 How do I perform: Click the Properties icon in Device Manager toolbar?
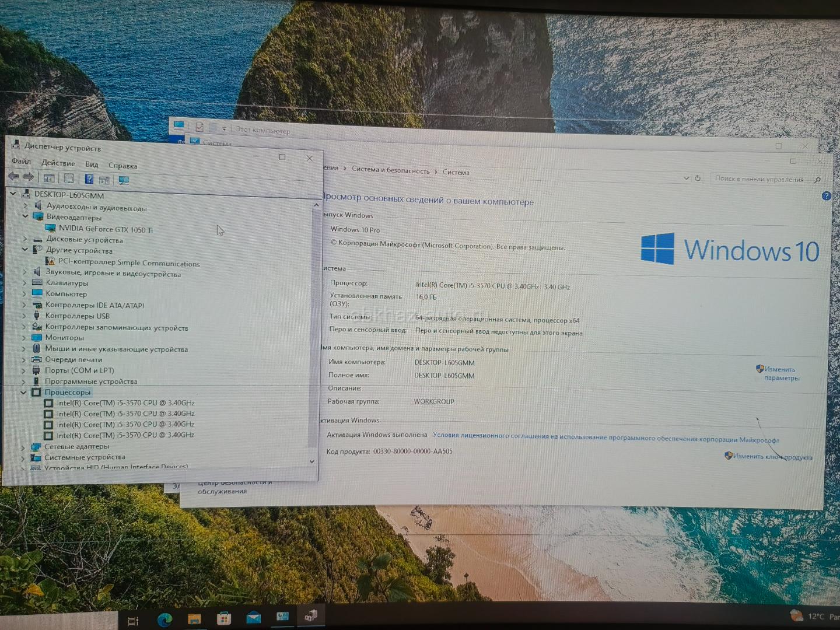pyautogui.click(x=69, y=178)
